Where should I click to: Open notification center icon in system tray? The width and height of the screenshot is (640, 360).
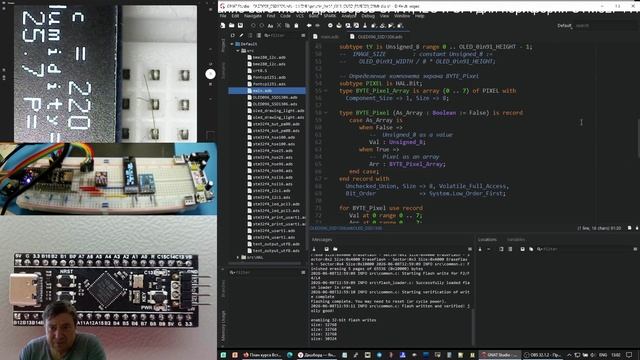coord(629,355)
